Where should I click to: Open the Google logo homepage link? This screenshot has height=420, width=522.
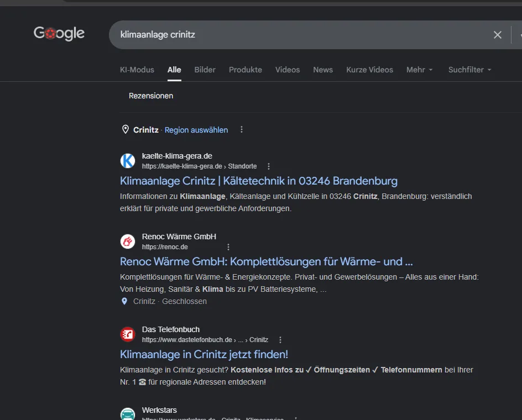click(59, 33)
